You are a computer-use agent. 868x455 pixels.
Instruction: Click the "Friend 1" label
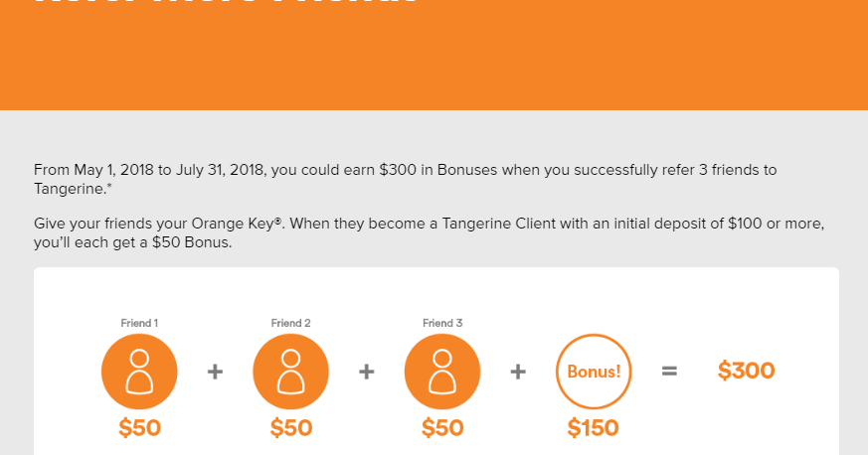[x=139, y=323]
